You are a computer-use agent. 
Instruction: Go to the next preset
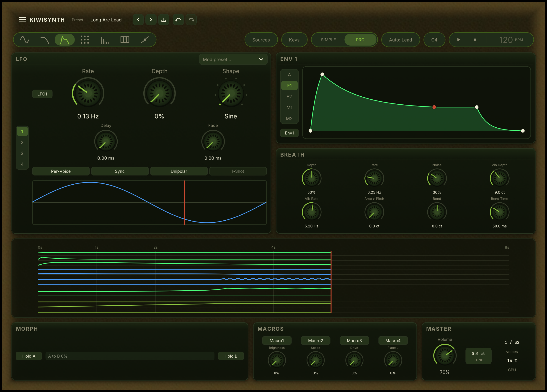coord(151,20)
